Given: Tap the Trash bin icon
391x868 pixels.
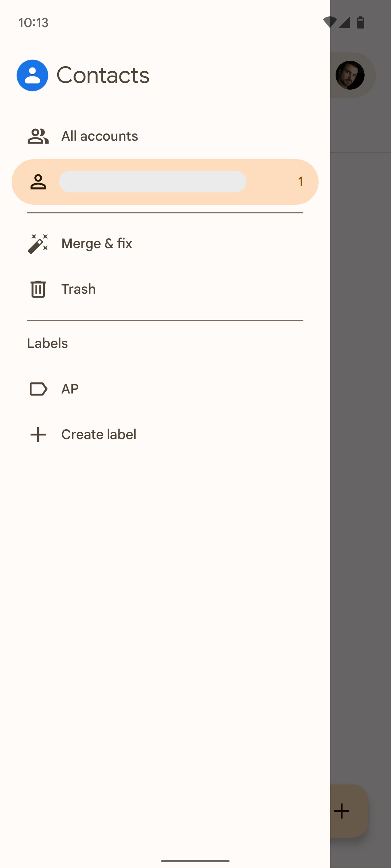Looking at the screenshot, I should coord(38,289).
